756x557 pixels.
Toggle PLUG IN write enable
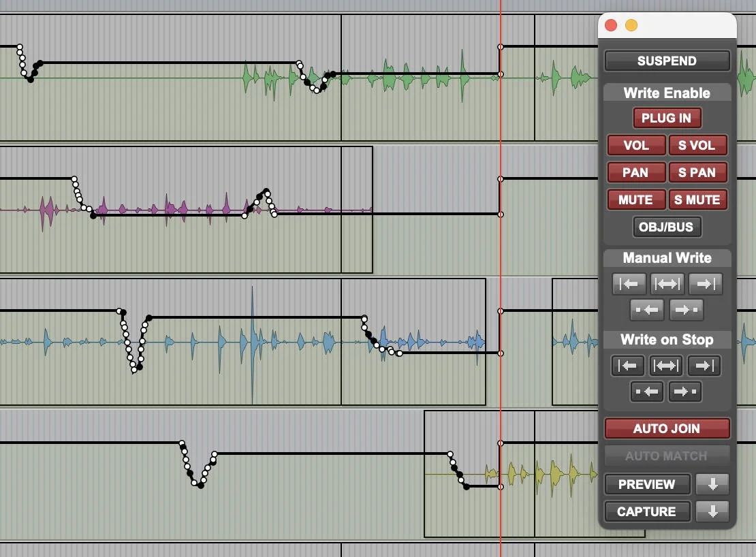tap(667, 118)
